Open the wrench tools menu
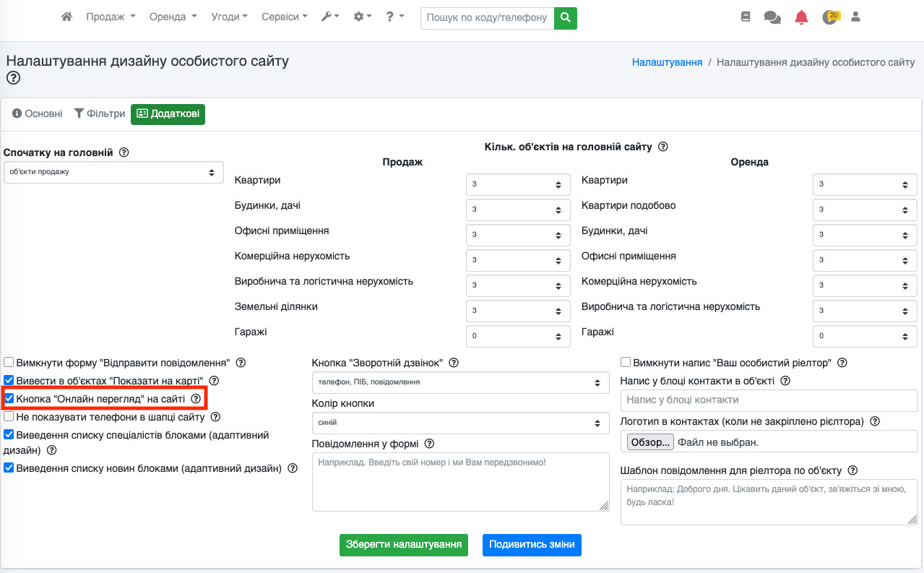Viewport: 924px width, 573px height. click(330, 17)
